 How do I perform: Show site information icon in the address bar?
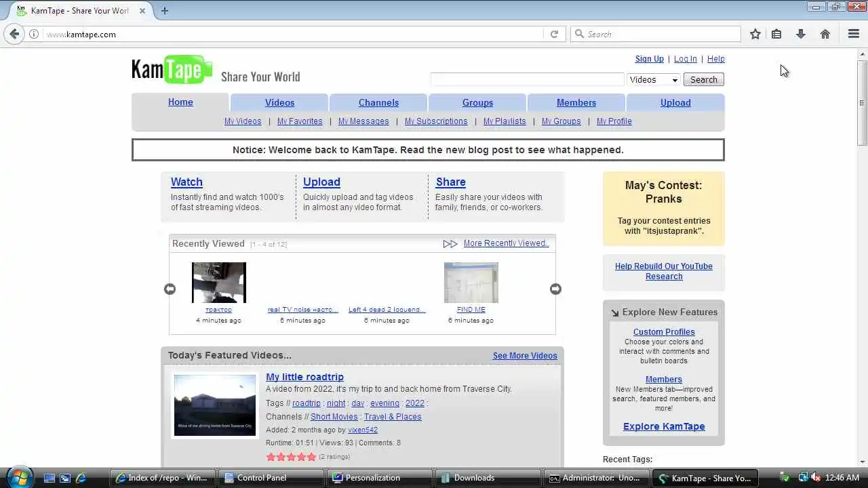34,34
